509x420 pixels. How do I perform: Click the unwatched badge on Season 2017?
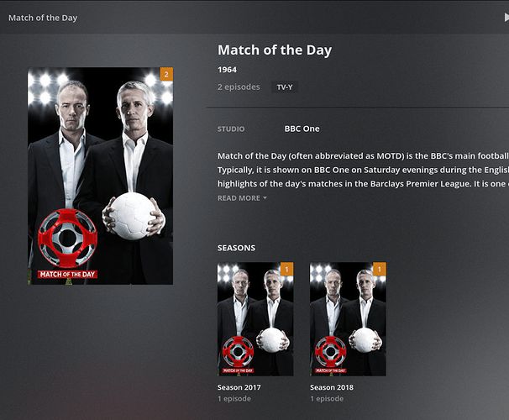[x=287, y=269]
